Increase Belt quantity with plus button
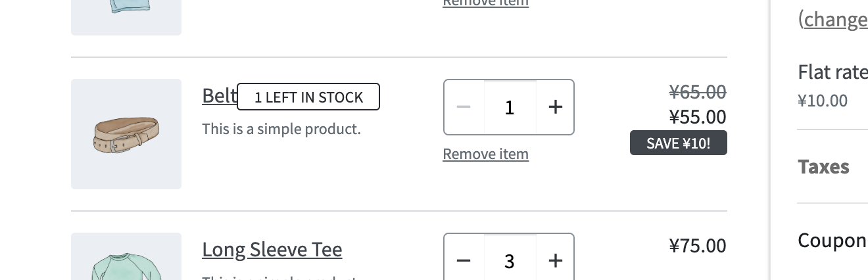This screenshot has height=280, width=868. pyautogui.click(x=556, y=107)
